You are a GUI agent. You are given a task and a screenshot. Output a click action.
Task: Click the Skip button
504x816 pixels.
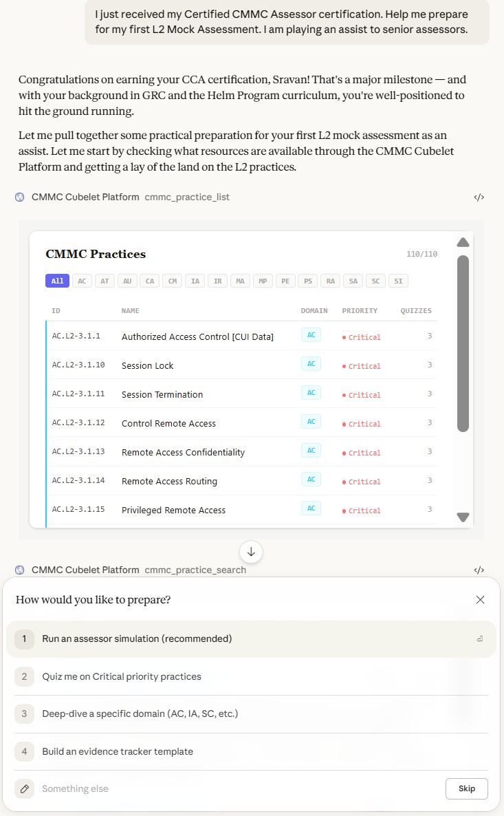point(467,788)
